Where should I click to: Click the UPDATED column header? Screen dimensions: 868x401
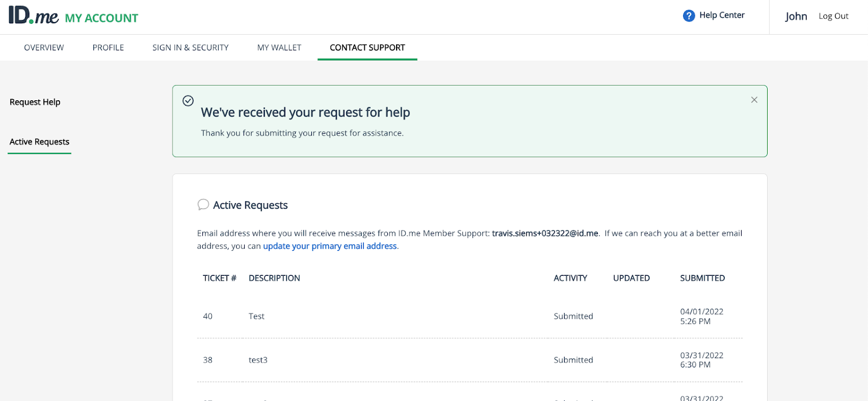(631, 278)
